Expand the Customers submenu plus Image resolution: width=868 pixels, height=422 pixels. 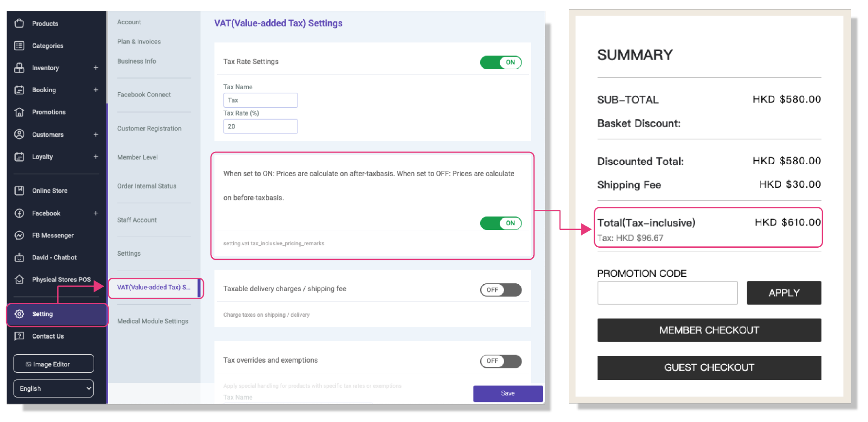(96, 134)
